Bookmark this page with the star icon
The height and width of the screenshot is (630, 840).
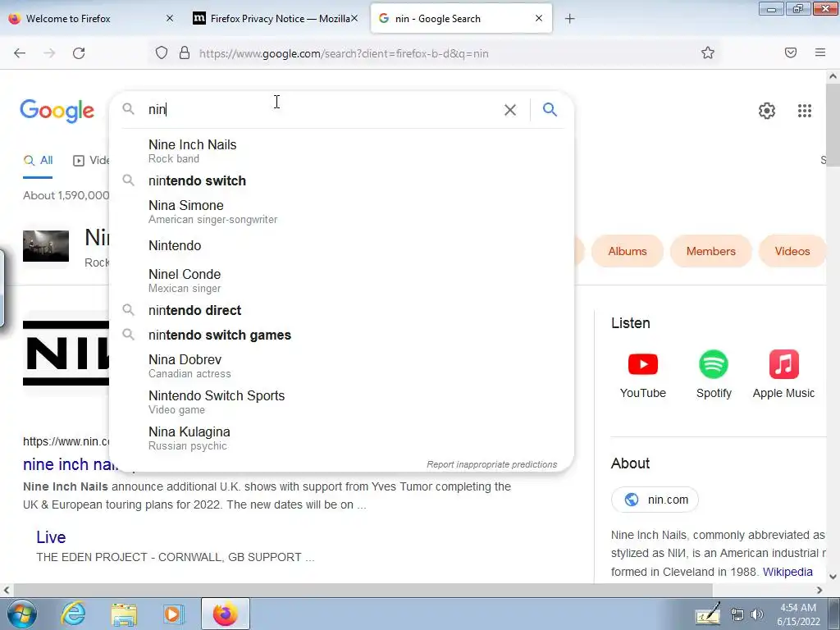pos(708,52)
